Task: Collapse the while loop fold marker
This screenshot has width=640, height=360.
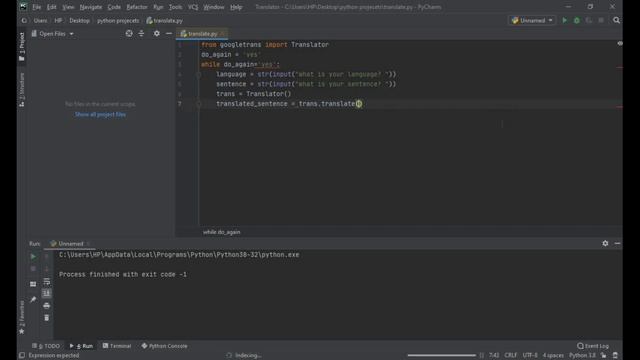Action: pyautogui.click(x=199, y=74)
